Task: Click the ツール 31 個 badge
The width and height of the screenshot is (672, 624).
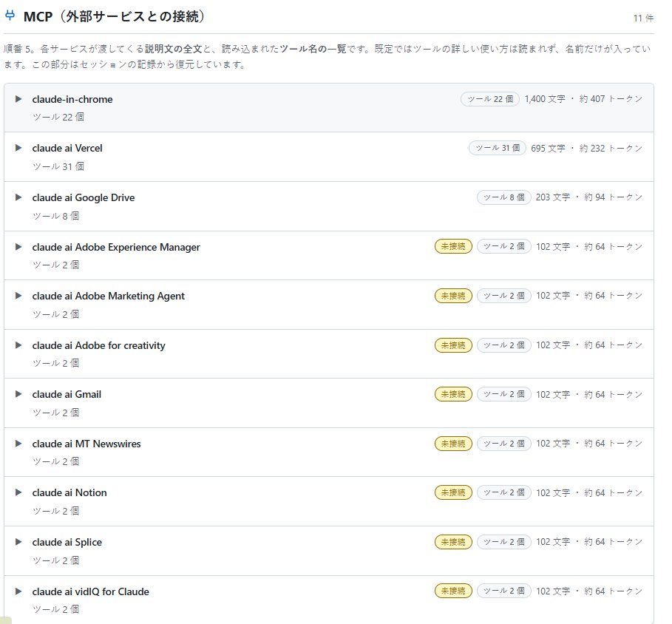Action: point(497,148)
